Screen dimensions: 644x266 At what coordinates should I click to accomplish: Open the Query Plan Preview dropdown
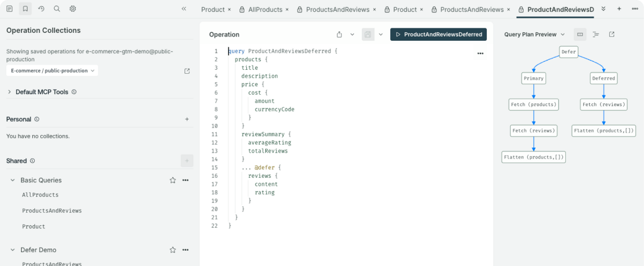click(535, 34)
